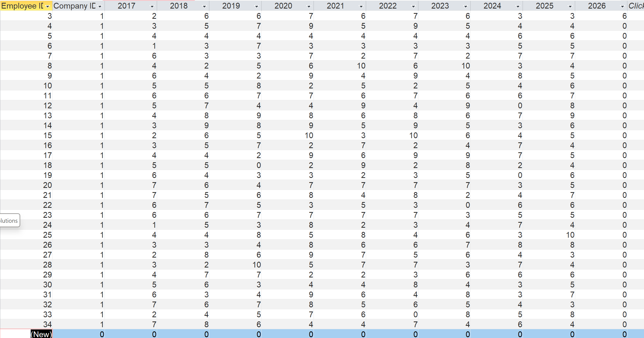Open the 2022 column filter arrow

pos(413,6)
